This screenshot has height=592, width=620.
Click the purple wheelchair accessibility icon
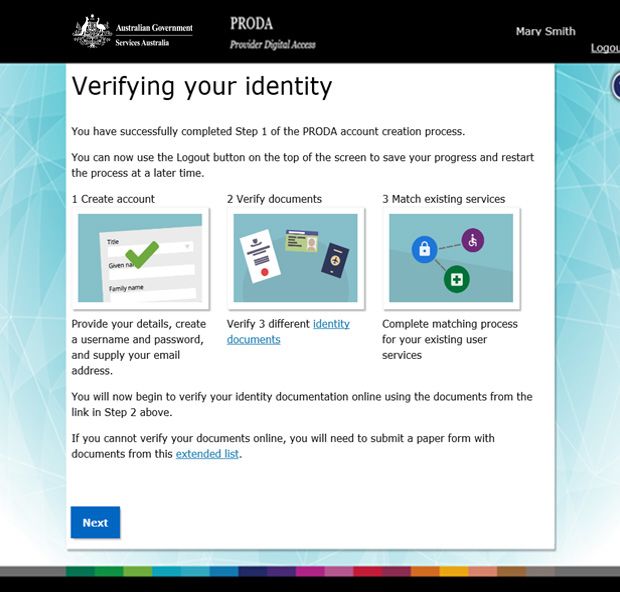473,240
